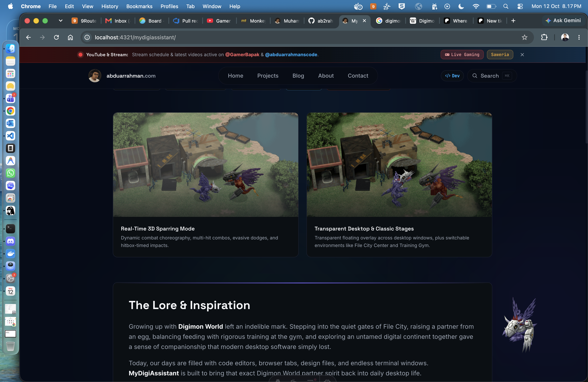Open the Bookmarks menu in menu bar

pyautogui.click(x=139, y=6)
